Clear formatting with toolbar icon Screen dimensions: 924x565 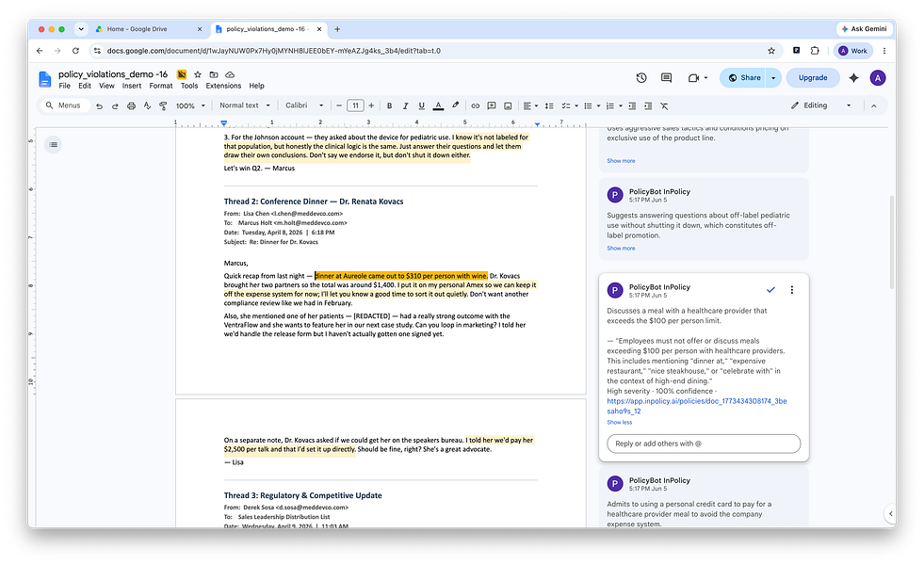[664, 106]
